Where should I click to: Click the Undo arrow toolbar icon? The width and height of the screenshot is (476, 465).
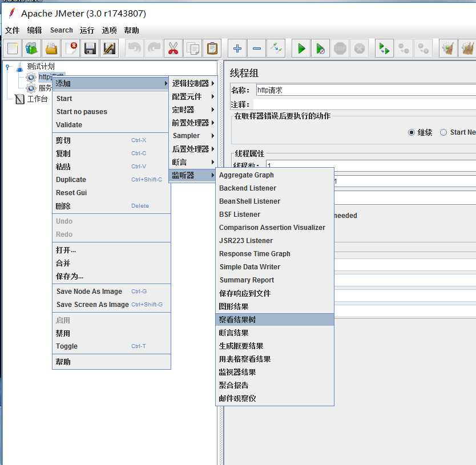point(135,48)
